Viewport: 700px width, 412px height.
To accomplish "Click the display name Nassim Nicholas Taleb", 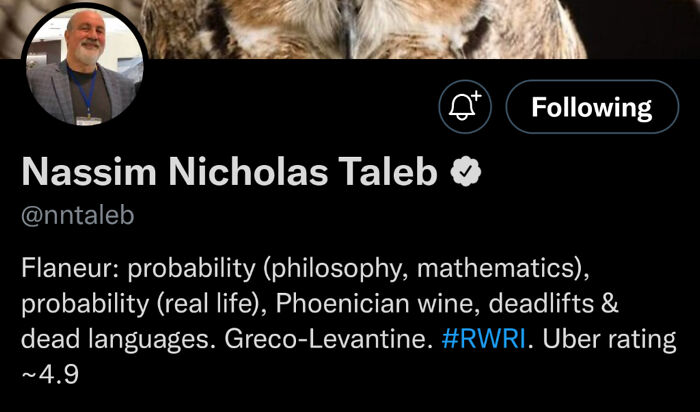I will 230,173.
